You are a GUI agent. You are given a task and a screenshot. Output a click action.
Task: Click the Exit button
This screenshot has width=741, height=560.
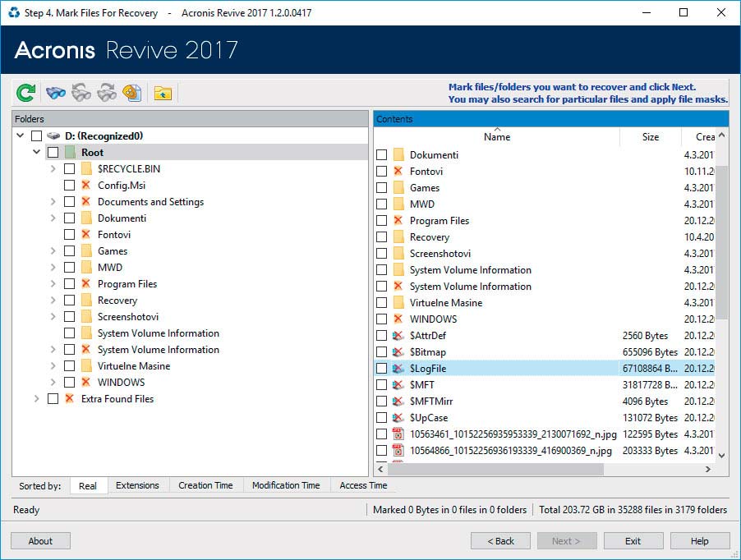point(633,541)
